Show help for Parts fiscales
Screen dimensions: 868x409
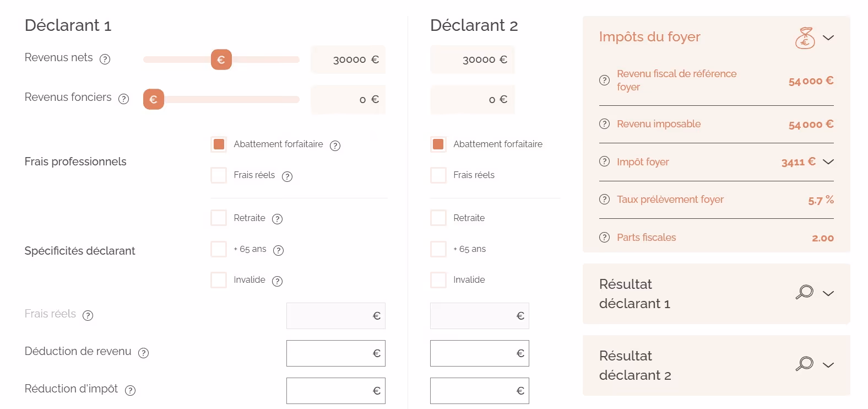(x=604, y=237)
